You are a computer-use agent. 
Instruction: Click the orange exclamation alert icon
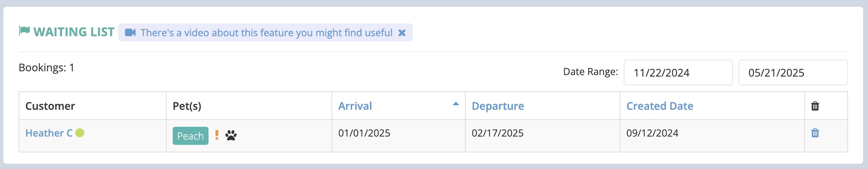point(217,135)
